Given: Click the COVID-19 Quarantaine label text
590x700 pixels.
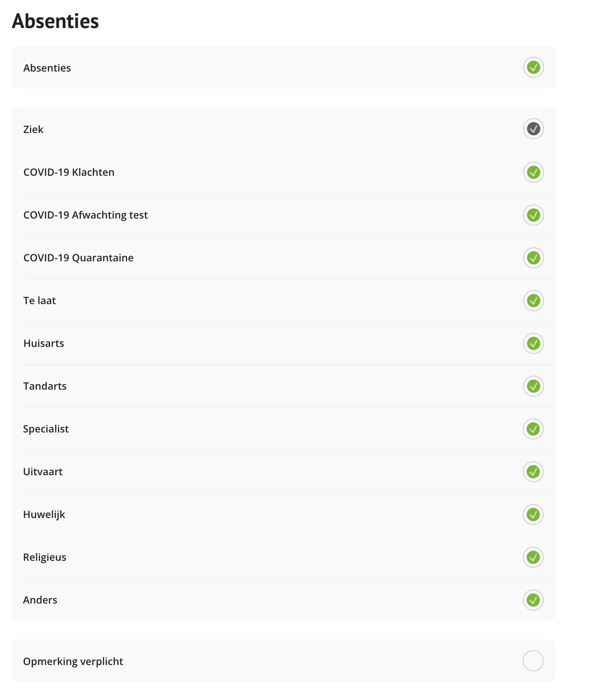Looking at the screenshot, I should pos(79,258).
